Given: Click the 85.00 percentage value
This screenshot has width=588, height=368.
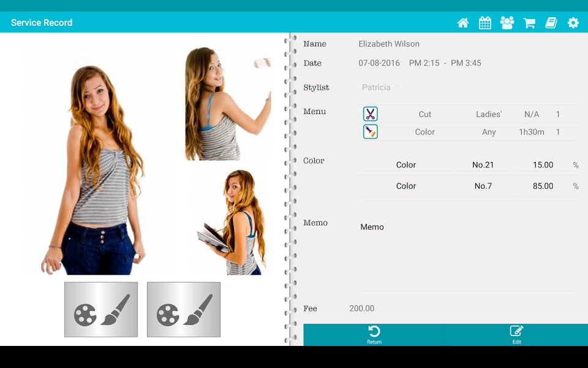Looking at the screenshot, I should (x=543, y=186).
